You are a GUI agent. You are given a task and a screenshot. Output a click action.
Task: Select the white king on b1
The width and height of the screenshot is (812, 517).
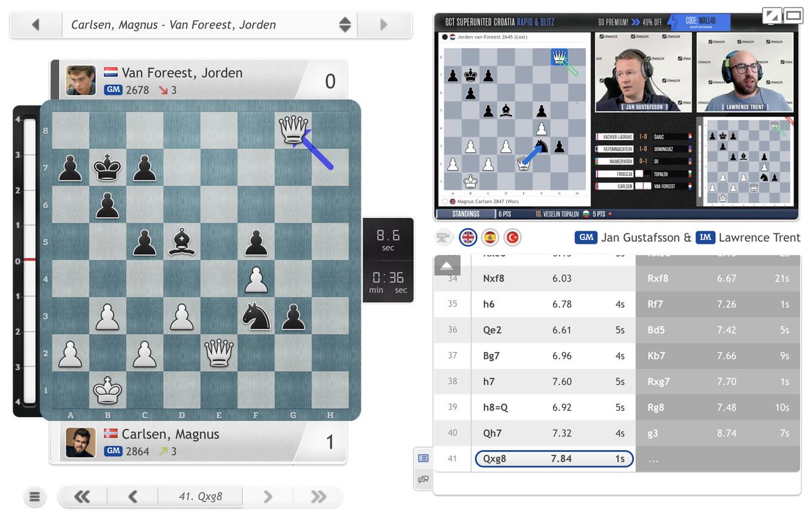(x=108, y=390)
